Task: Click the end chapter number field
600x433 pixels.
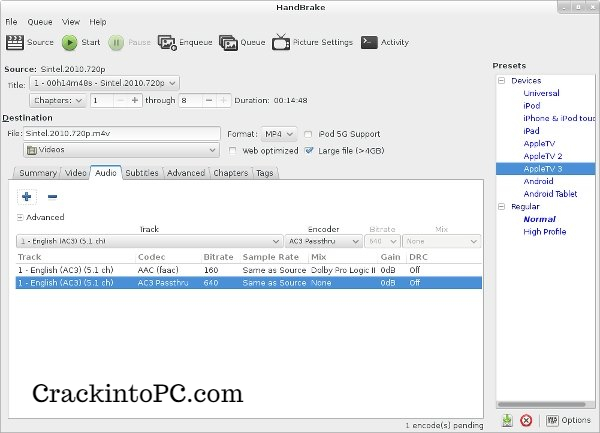Action: click(x=190, y=101)
